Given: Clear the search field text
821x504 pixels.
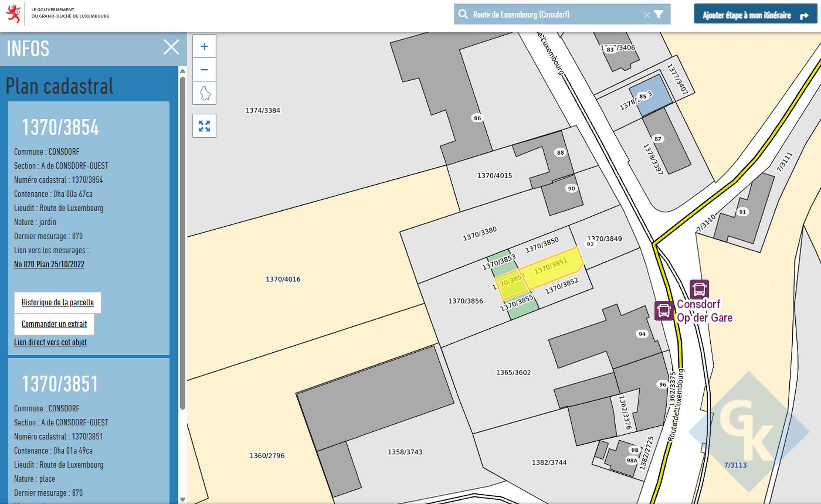Looking at the screenshot, I should (x=646, y=15).
